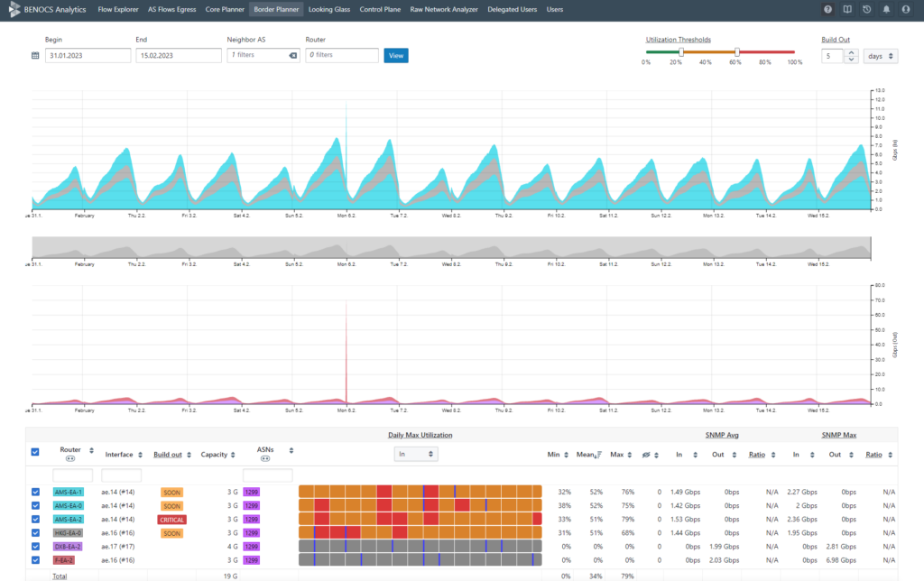The image size is (924, 581).
Task: Click inside the End date field
Action: coord(177,55)
